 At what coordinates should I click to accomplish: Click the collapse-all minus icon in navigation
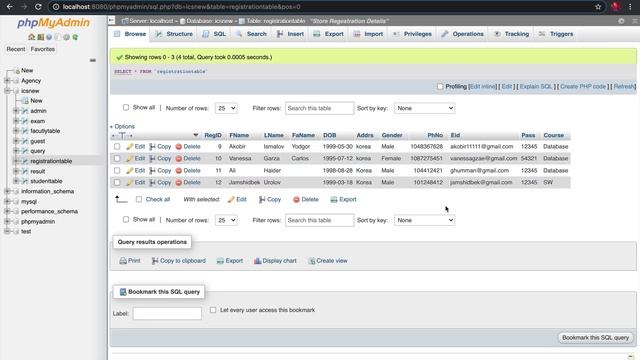93,60
